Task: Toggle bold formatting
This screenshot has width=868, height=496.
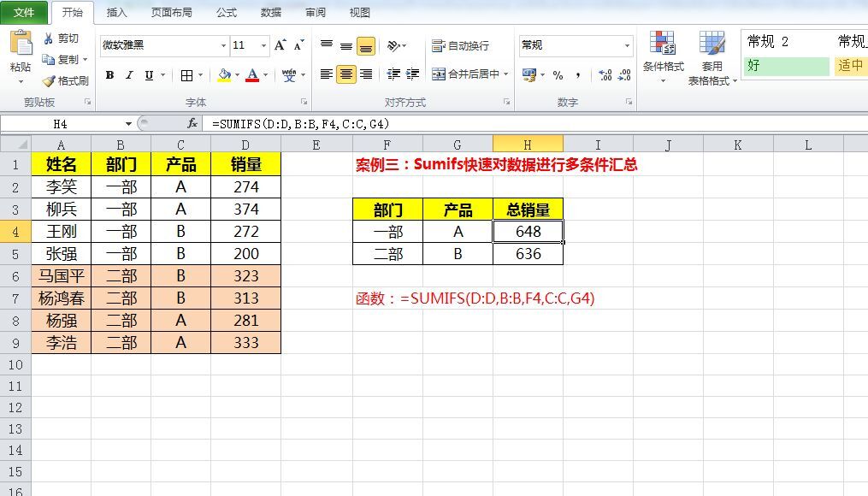Action: click(109, 74)
